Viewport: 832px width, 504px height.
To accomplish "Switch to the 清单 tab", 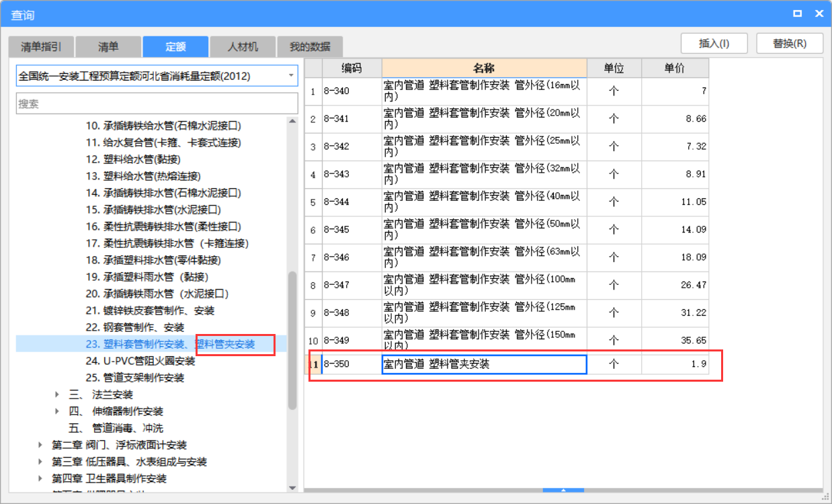I will pyautogui.click(x=108, y=46).
